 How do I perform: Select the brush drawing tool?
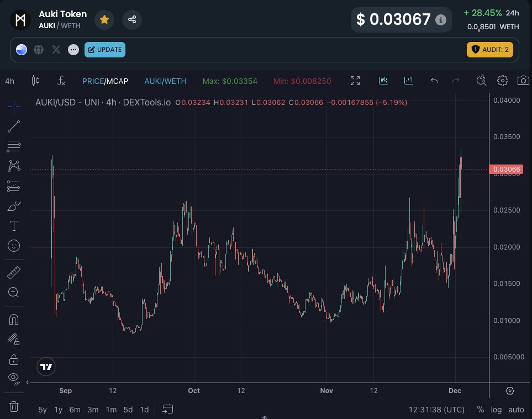click(x=13, y=206)
